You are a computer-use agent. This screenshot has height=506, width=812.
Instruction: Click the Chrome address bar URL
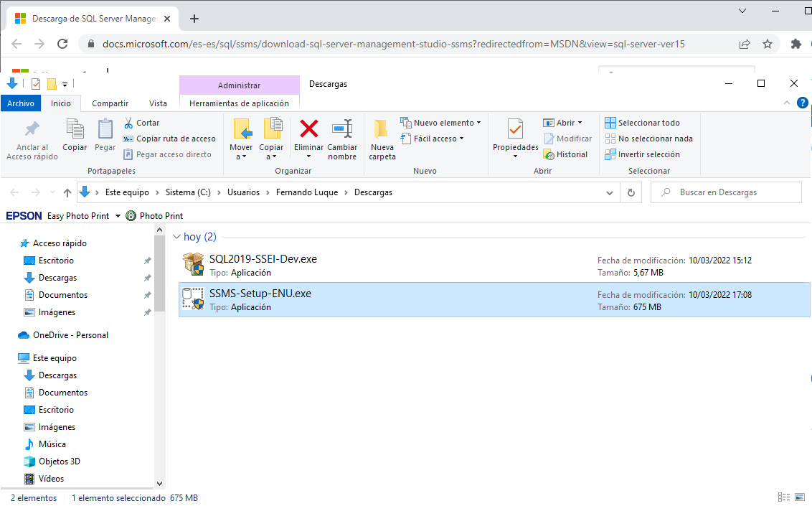tap(394, 44)
